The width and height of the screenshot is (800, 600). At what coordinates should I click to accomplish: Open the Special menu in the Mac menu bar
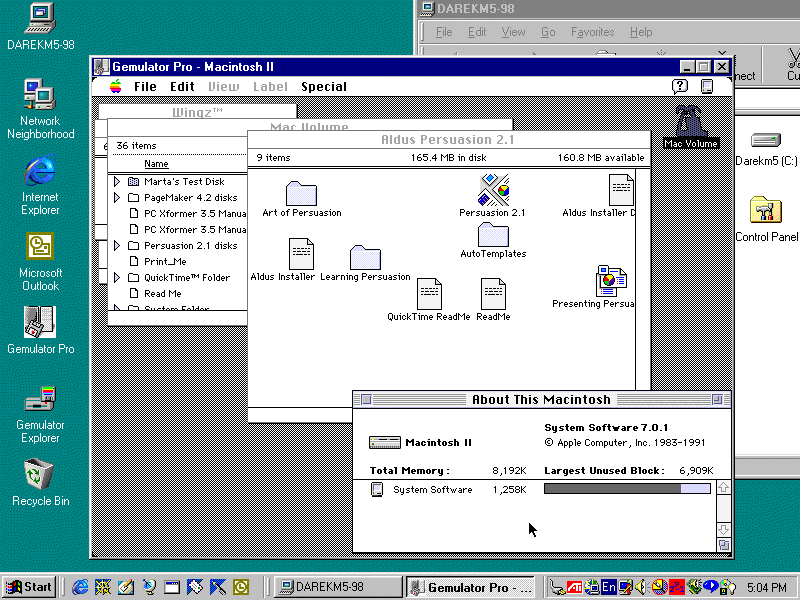[324, 87]
